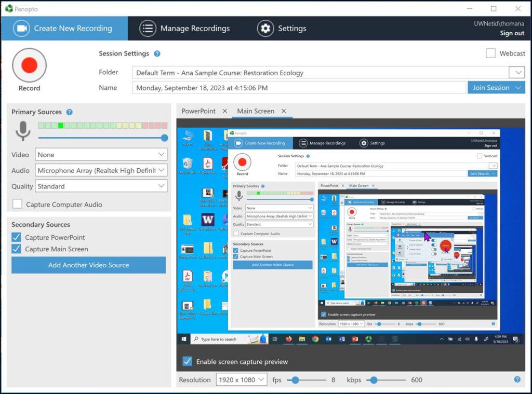This screenshot has width=532, height=394.
Task: Click the green Panopto icon in the preview taskbar
Action: pyautogui.click(x=368, y=339)
